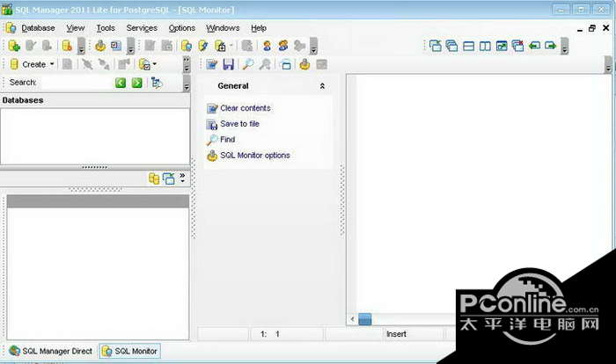Open the Windows menu
616x364 pixels.
[223, 28]
